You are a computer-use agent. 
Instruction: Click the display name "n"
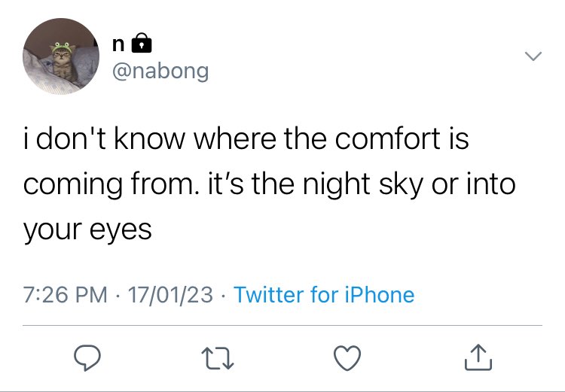118,44
